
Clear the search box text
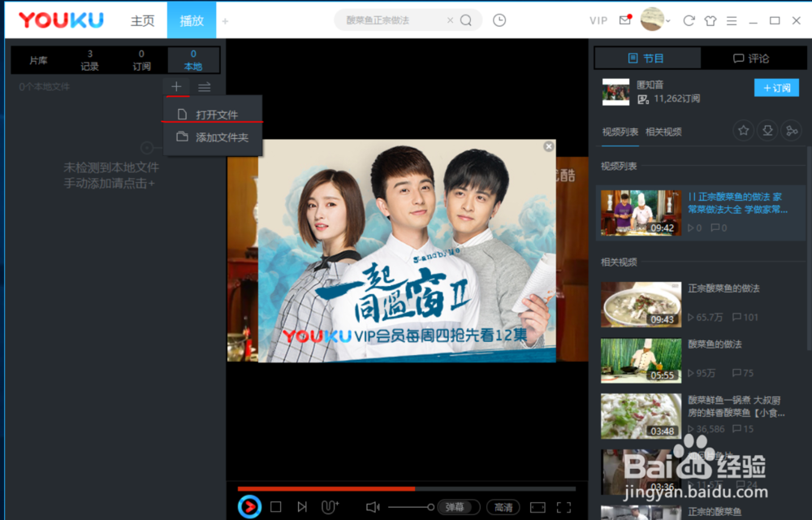(x=450, y=20)
